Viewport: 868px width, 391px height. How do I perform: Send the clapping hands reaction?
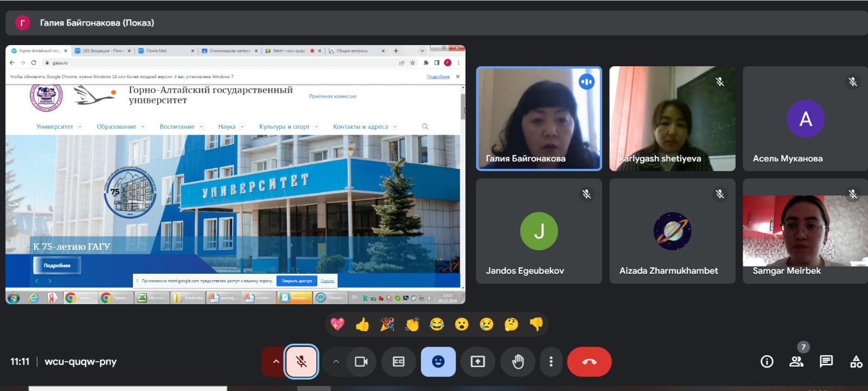[x=412, y=325]
